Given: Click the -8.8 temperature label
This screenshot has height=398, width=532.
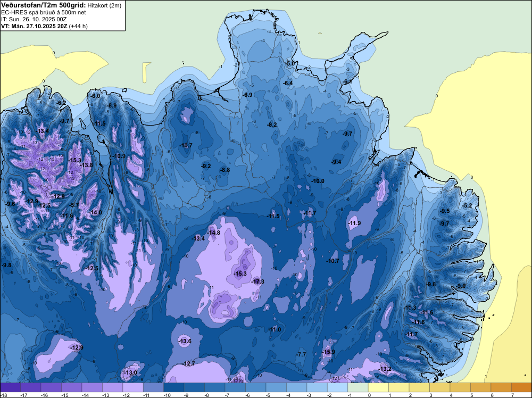Looking at the screenshot, I should pyautogui.click(x=225, y=170).
